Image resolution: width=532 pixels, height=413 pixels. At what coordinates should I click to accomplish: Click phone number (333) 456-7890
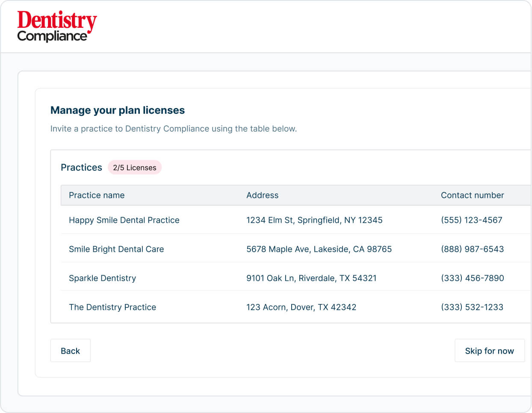[472, 278]
